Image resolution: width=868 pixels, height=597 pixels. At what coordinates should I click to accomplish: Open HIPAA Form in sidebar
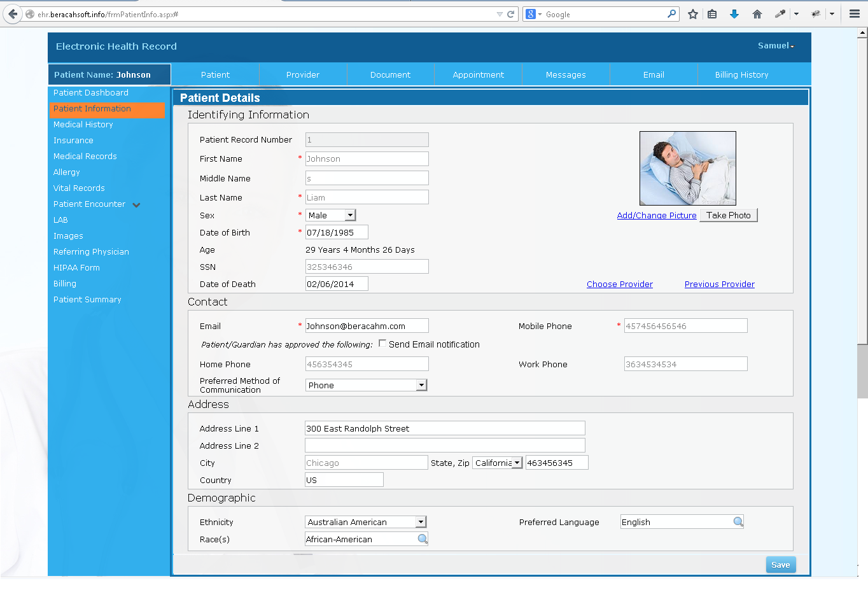point(76,268)
